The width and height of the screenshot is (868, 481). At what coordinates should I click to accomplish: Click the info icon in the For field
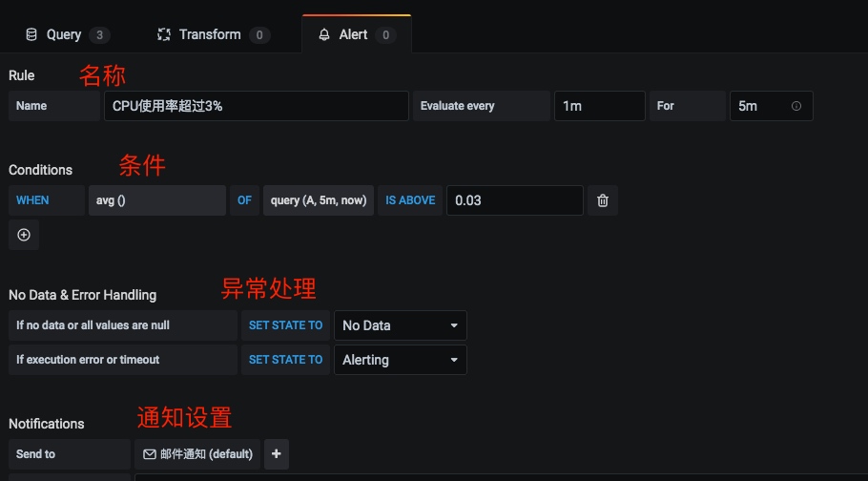796,106
